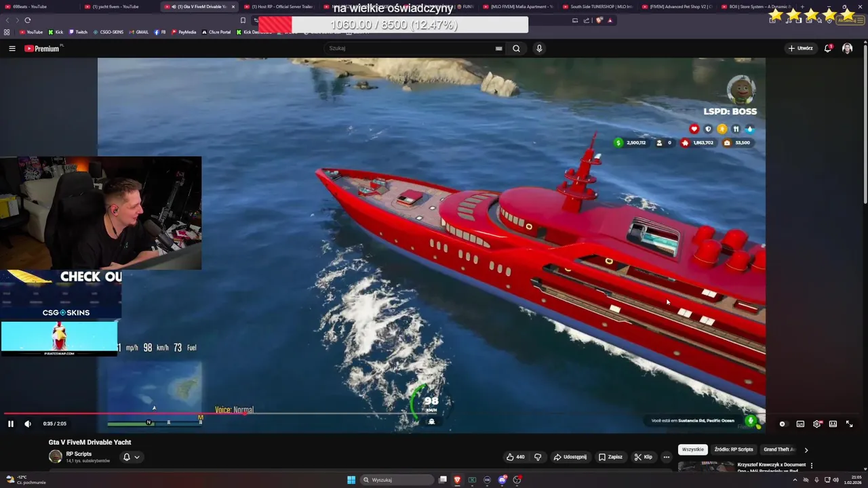This screenshot has width=868, height=488.
Task: Switch to Host RP Official Server Trailer tab
Action: click(278, 7)
